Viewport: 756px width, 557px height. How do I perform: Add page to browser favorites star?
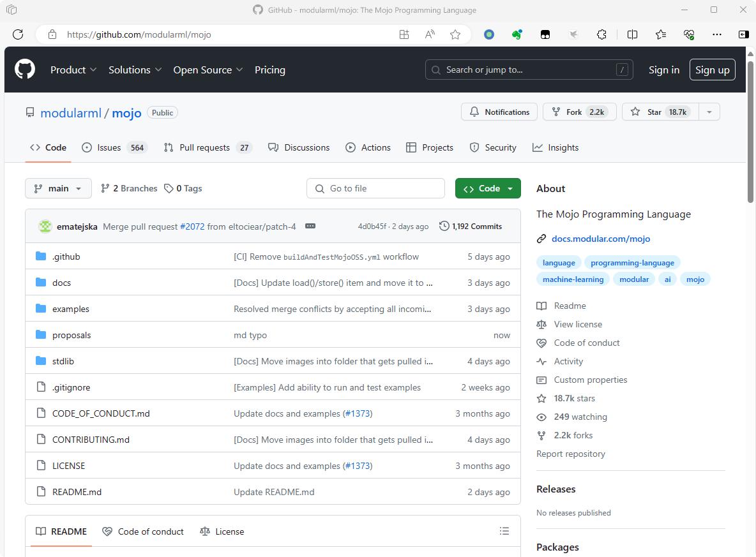455,34
